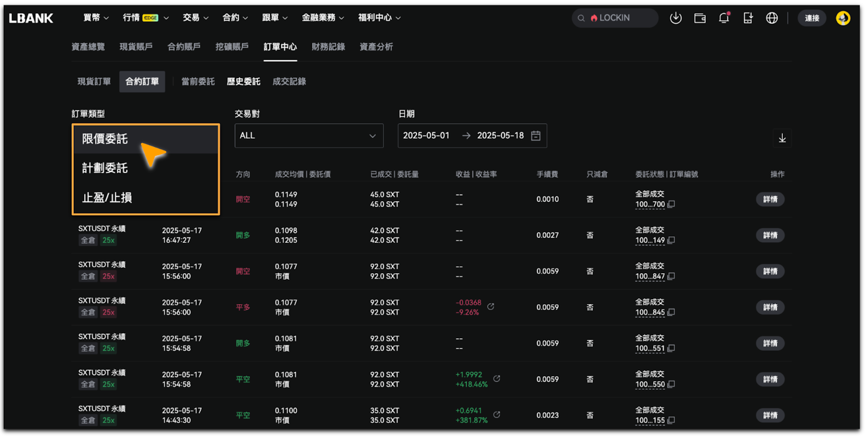Open the download app icon

(675, 18)
